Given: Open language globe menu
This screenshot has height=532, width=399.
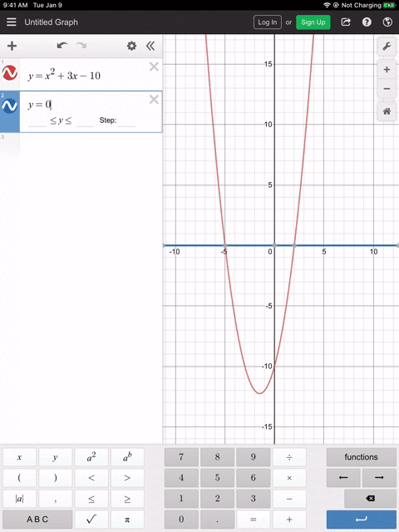Looking at the screenshot, I should (x=387, y=22).
